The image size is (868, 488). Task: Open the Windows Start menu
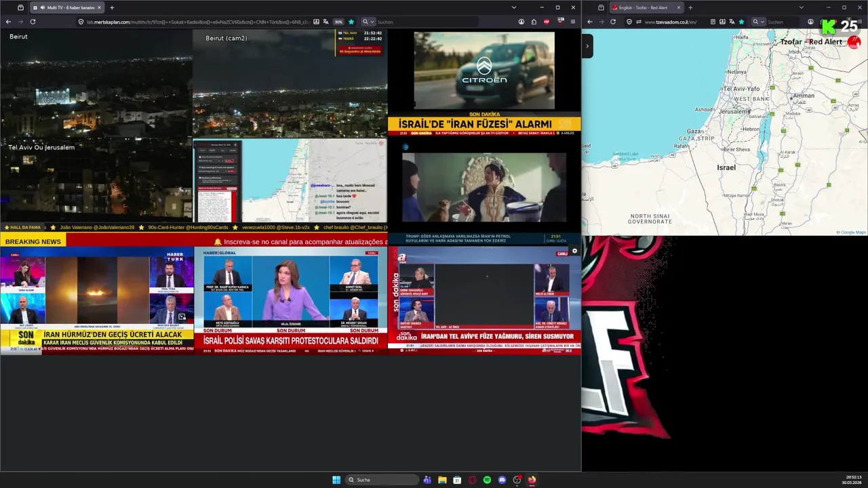click(x=336, y=480)
